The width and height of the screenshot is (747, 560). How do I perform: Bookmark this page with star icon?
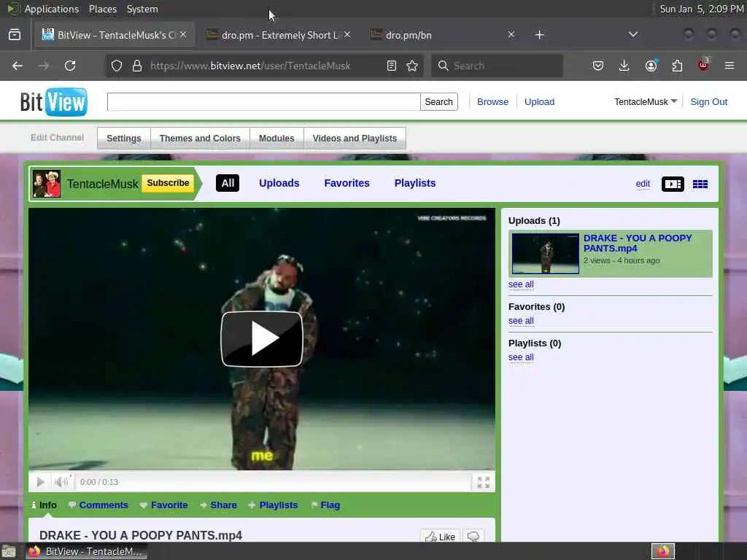(412, 66)
